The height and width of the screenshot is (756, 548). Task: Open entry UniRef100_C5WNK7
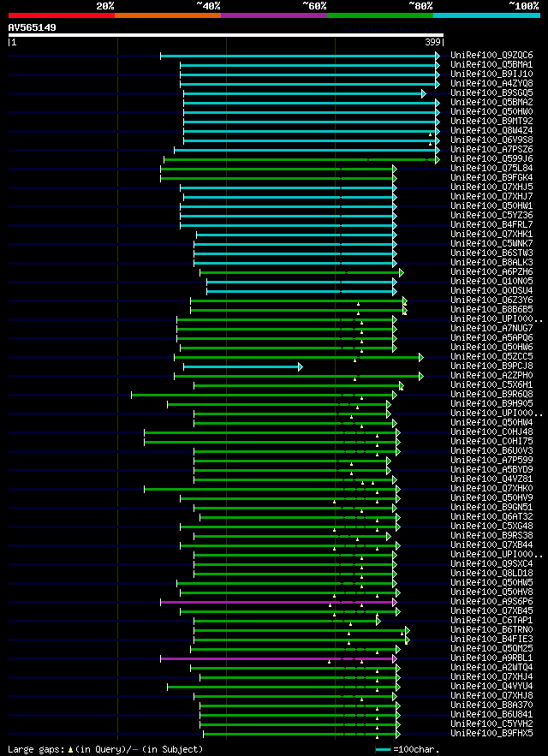click(492, 244)
